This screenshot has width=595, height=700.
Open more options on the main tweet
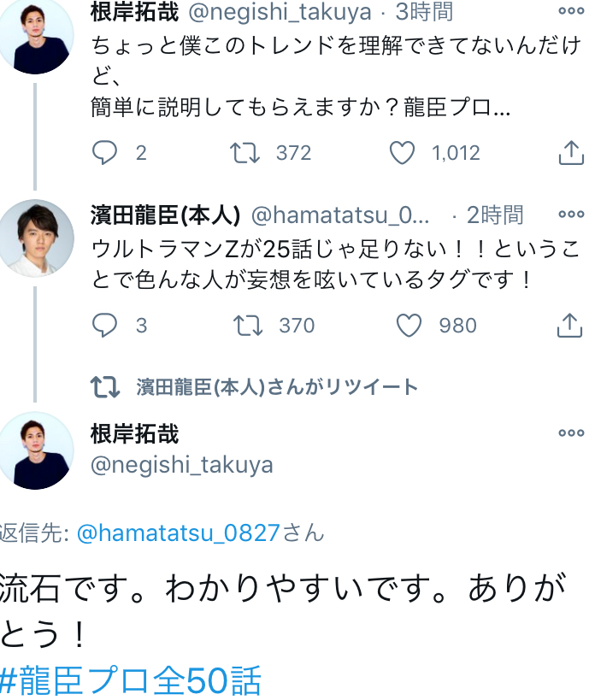571,433
